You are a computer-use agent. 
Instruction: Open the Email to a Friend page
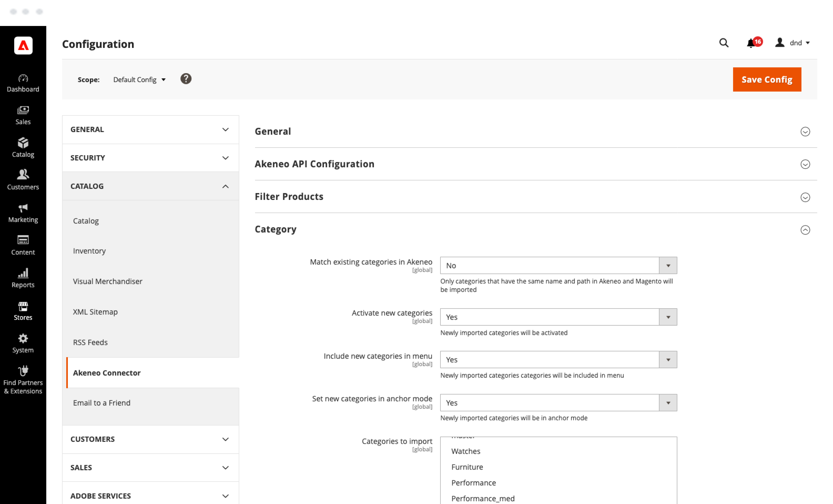coord(101,403)
